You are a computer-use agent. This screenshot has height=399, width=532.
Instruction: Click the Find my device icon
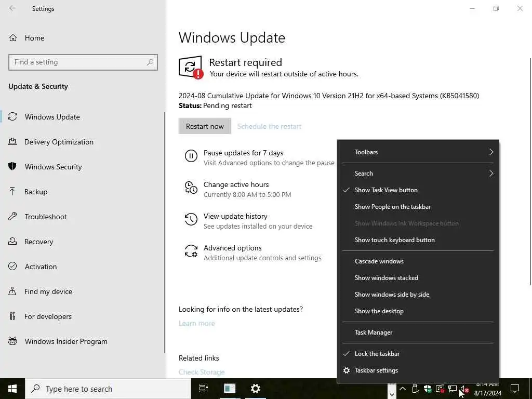click(12, 291)
